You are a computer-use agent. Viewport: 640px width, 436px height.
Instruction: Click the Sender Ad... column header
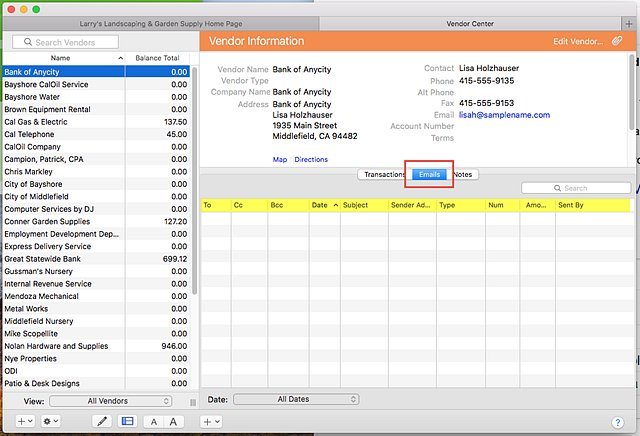[412, 205]
